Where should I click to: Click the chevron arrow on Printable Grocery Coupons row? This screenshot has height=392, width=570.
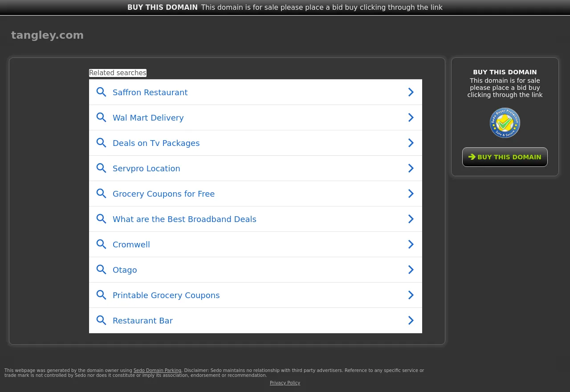click(411, 295)
